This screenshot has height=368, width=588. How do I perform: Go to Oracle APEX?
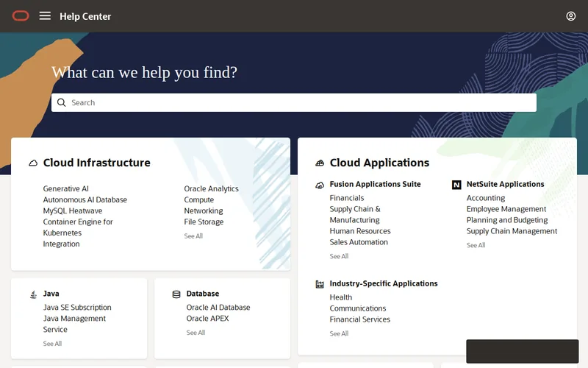click(207, 319)
